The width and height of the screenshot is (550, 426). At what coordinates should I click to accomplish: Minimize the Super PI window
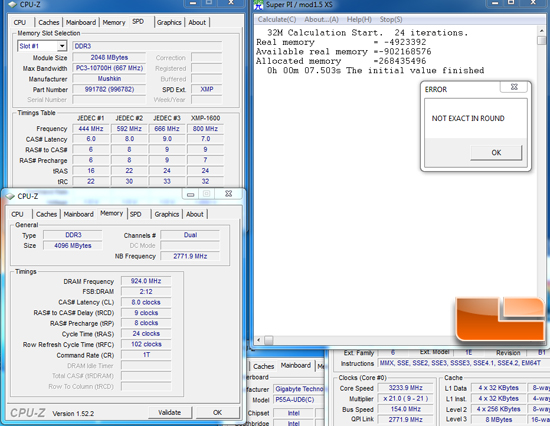[495, 3]
